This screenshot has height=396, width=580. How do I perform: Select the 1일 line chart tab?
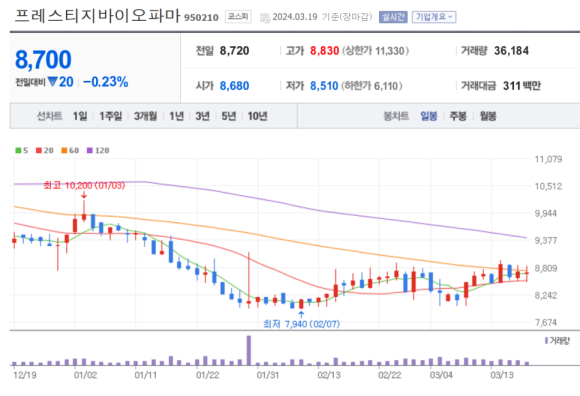80,116
